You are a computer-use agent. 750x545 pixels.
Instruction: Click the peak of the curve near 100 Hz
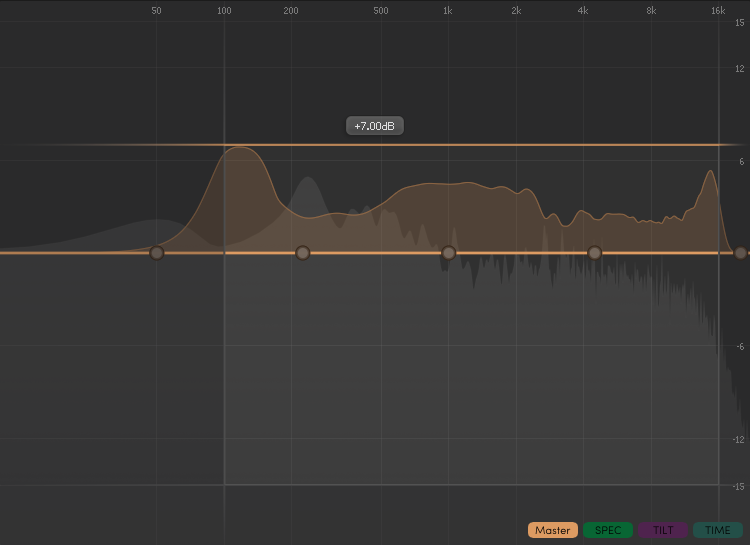click(x=240, y=149)
